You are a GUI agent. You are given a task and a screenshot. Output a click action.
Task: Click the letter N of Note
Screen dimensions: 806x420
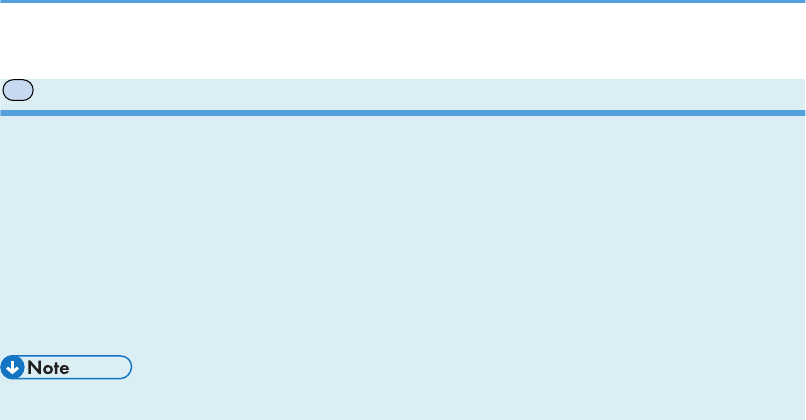[34, 368]
